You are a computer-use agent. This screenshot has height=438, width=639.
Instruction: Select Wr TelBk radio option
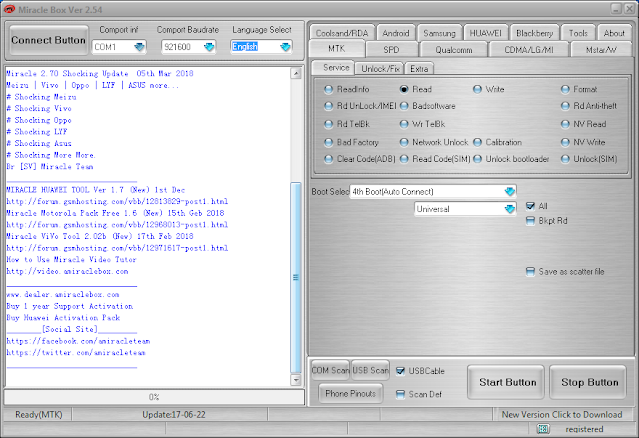[404, 124]
